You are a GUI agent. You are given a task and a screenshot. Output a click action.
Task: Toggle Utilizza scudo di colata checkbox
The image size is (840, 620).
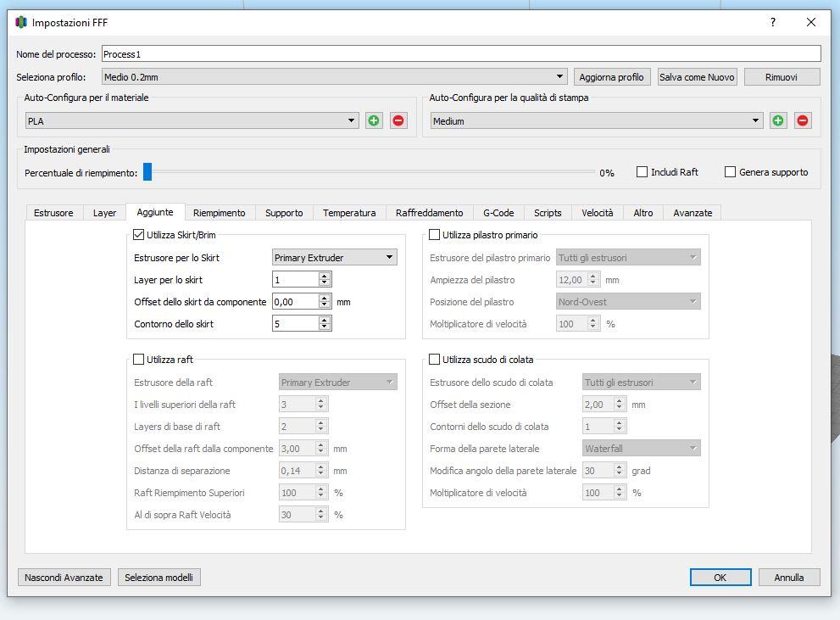435,360
